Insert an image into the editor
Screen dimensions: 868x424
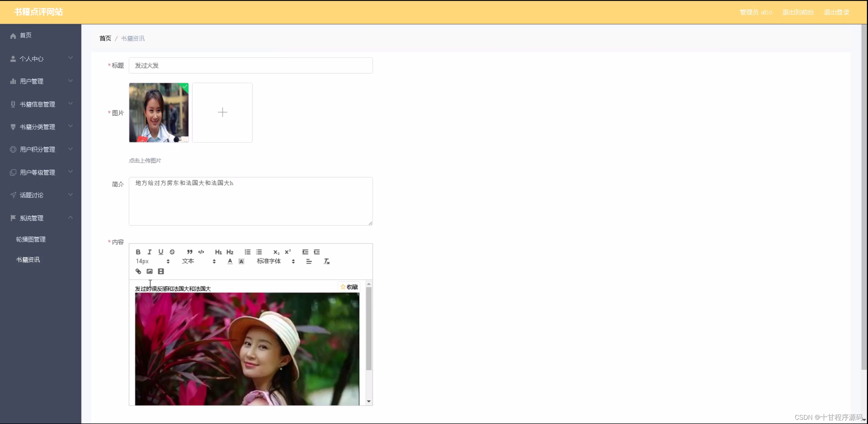click(150, 272)
